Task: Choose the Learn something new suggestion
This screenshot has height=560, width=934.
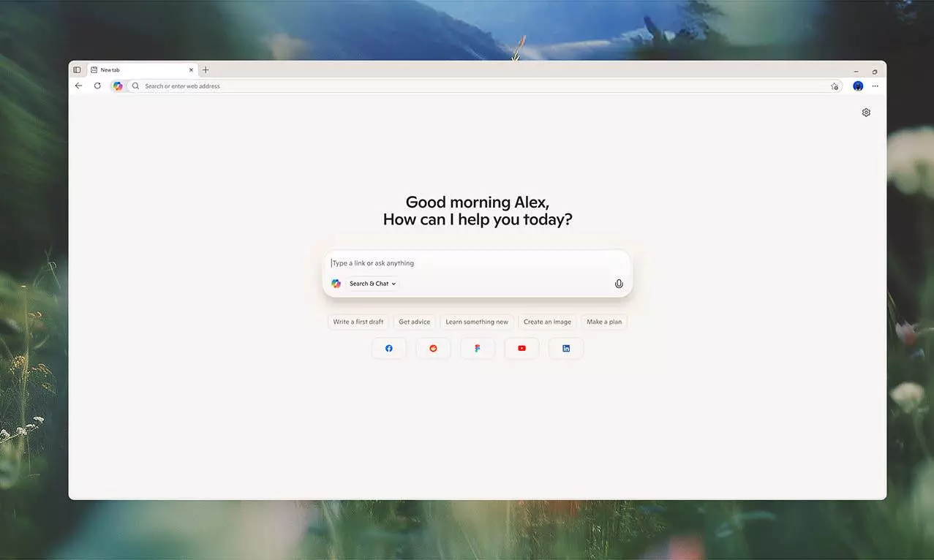Action: coord(477,322)
